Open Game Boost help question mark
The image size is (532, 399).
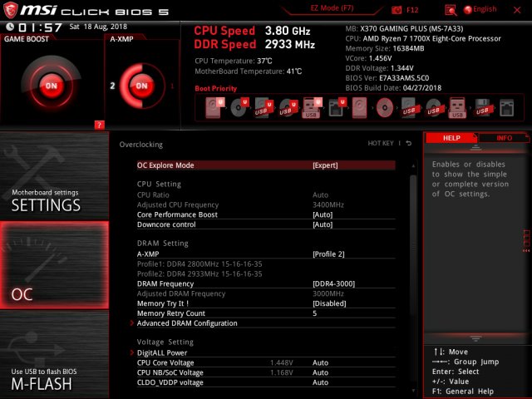[x=99, y=125]
